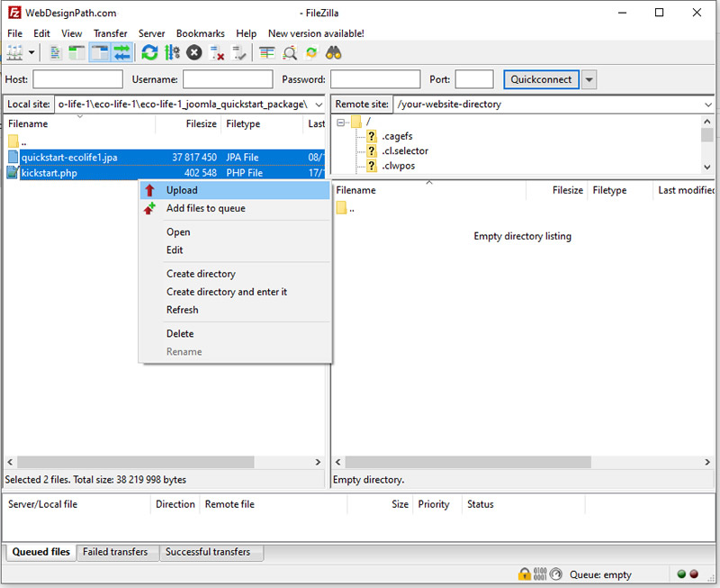The width and height of the screenshot is (720, 588).
Task: Expand the Remote site path dropdown
Action: click(x=708, y=104)
